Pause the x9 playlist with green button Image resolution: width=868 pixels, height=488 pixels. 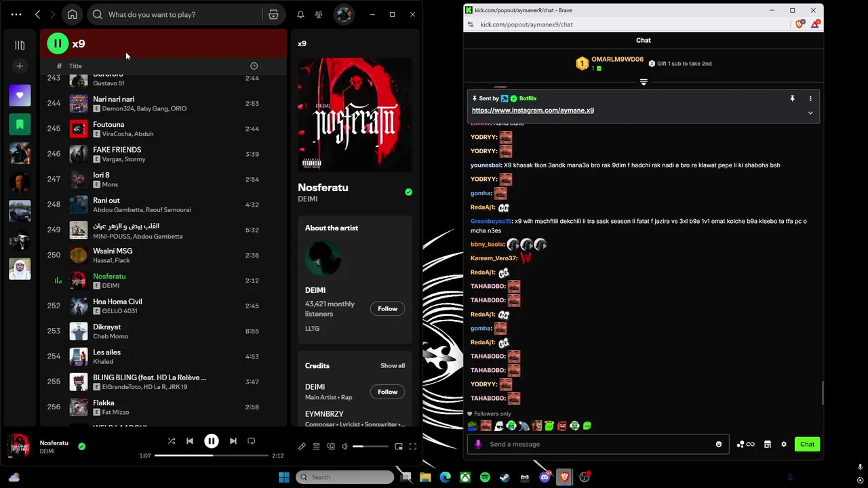point(58,43)
